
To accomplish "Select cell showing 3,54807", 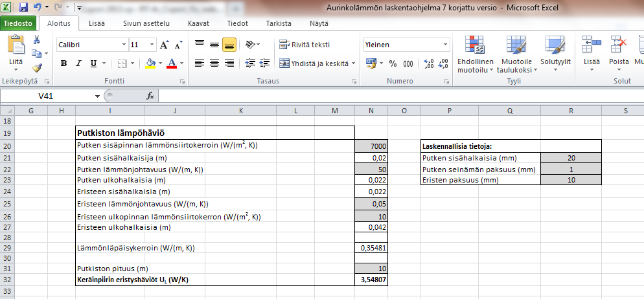I will click(x=371, y=280).
